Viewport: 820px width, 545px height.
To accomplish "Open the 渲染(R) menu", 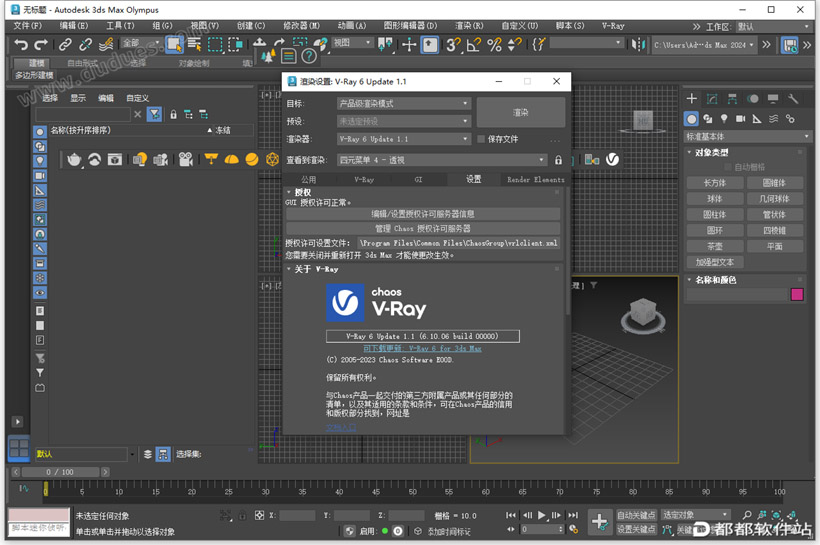I will point(469,26).
